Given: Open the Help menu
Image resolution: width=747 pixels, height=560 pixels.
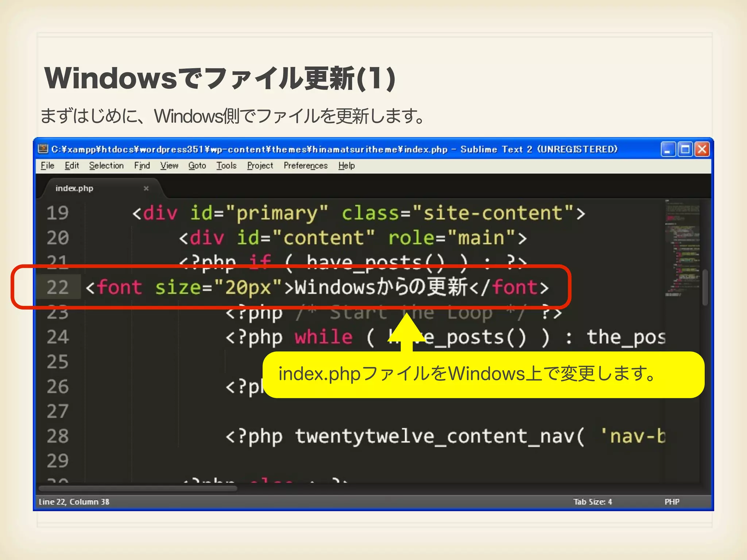Looking at the screenshot, I should 347,166.
